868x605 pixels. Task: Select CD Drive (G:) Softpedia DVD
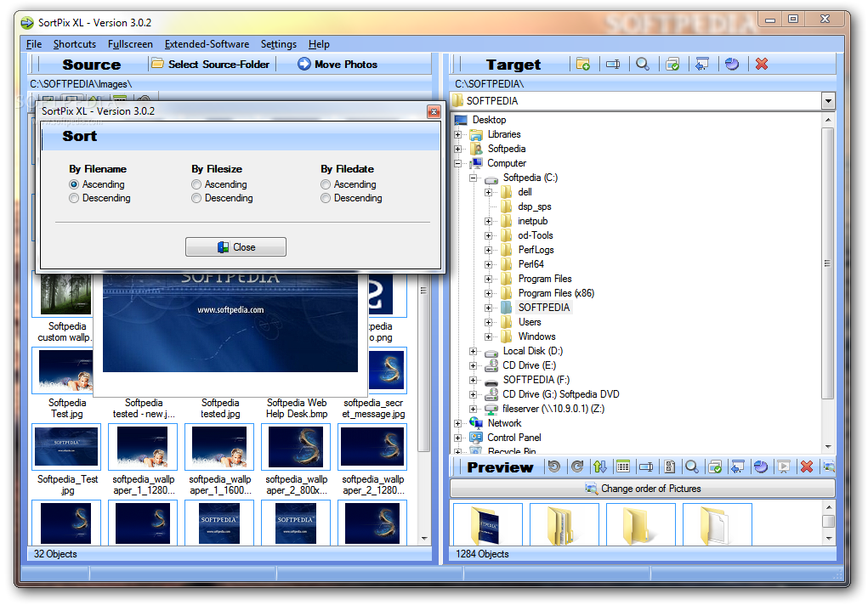pos(561,394)
